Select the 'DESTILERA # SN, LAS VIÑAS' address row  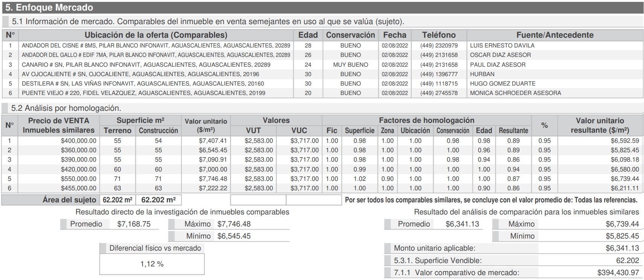tap(143, 84)
